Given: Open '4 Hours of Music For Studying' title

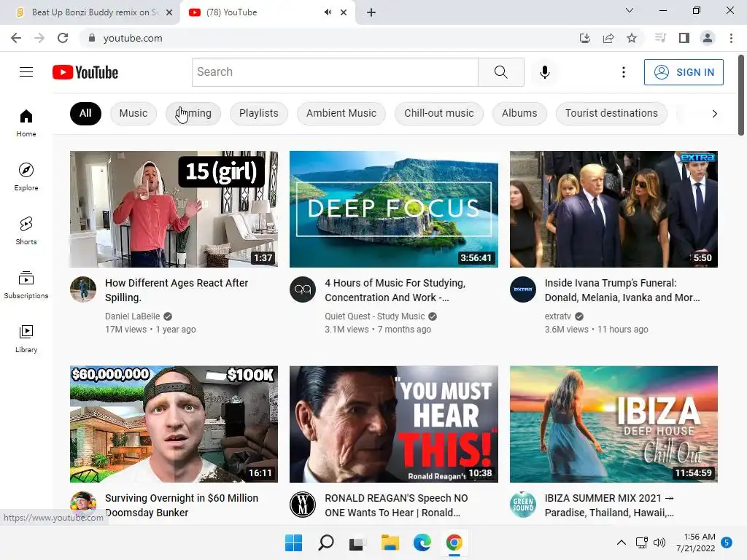Looking at the screenshot, I should (395, 290).
